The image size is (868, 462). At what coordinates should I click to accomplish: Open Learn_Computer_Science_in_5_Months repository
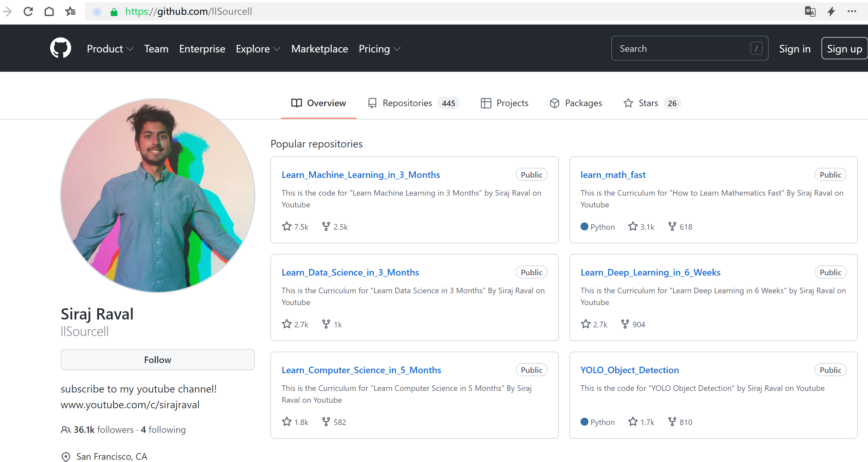tap(361, 370)
